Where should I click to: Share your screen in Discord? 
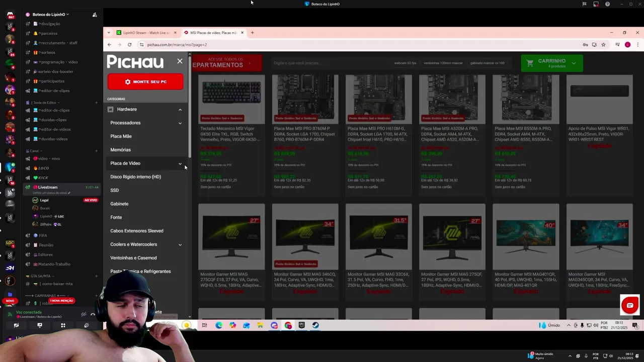point(40,325)
